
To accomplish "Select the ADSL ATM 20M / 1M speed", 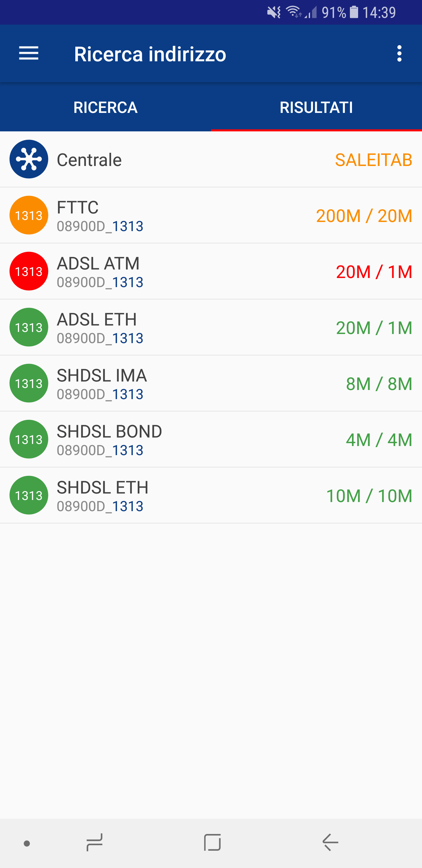I will (374, 272).
